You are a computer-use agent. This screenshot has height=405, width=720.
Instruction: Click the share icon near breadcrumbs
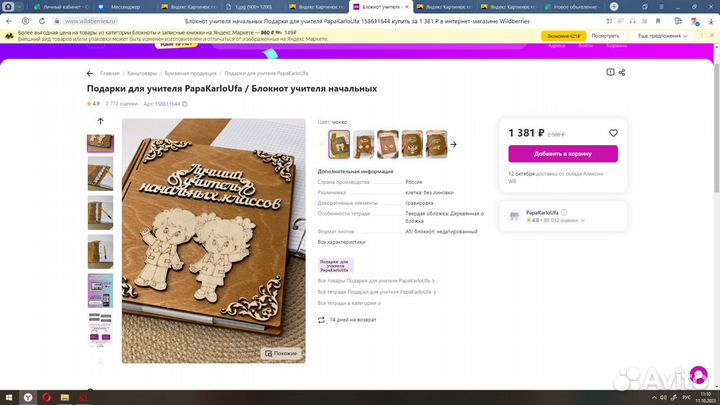point(622,73)
